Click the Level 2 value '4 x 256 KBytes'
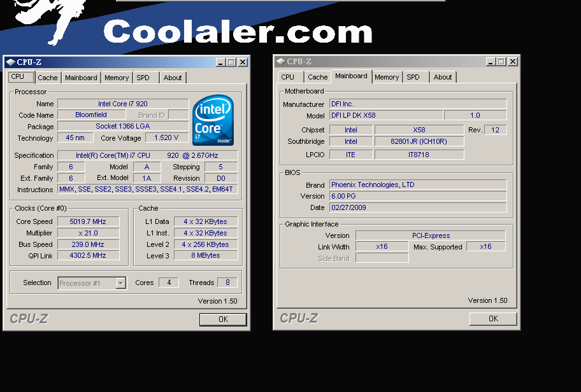581x392 pixels. tap(206, 244)
